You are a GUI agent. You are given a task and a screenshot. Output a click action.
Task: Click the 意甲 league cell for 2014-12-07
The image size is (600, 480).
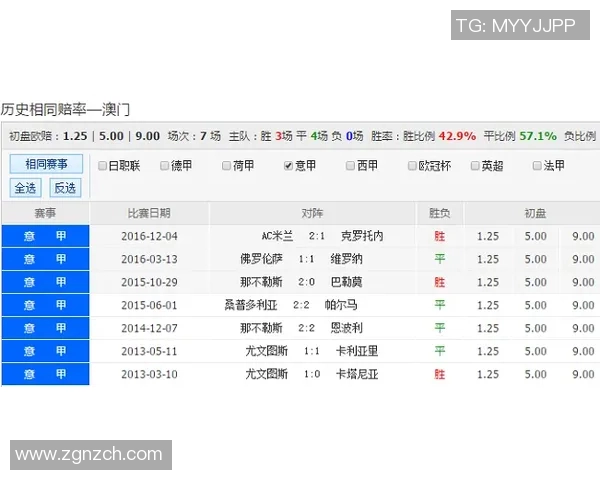(46, 328)
